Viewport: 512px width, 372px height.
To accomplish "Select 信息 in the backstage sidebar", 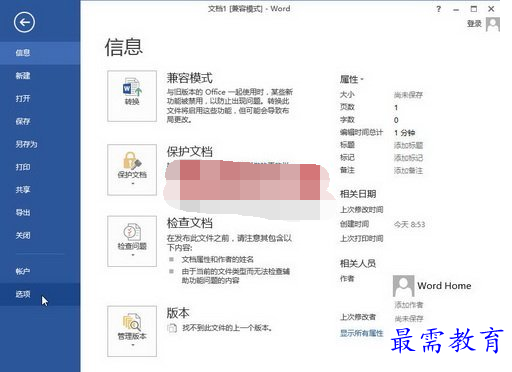I will coord(40,53).
